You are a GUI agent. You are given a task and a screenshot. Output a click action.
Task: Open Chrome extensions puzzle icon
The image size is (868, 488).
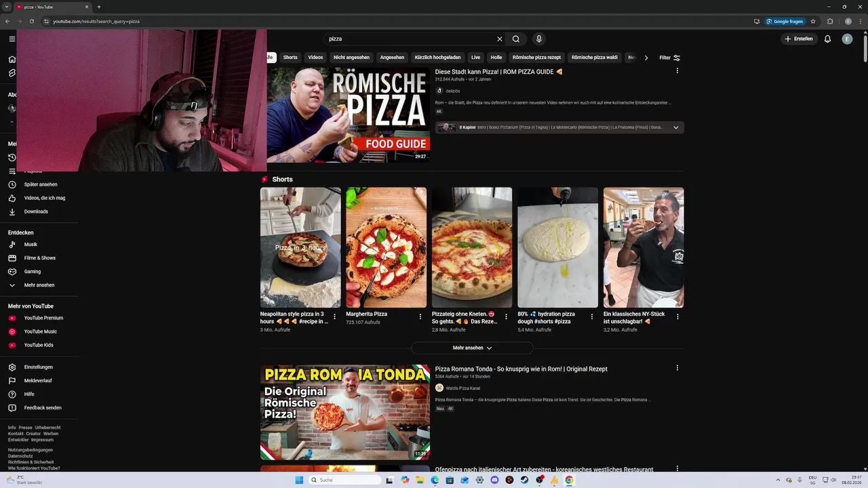830,21
